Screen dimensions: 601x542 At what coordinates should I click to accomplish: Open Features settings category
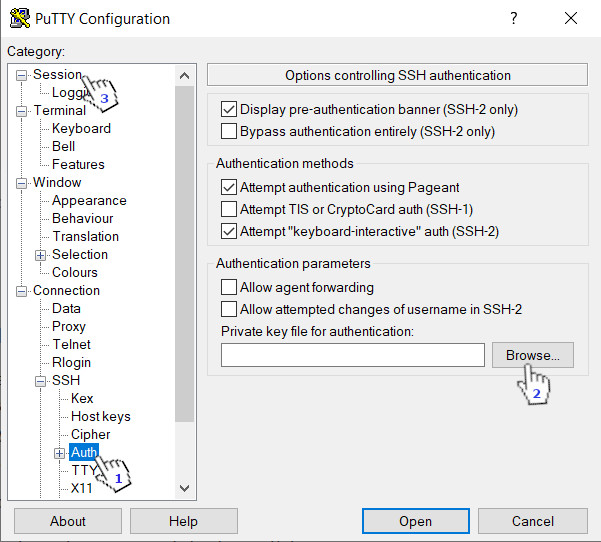coord(78,164)
